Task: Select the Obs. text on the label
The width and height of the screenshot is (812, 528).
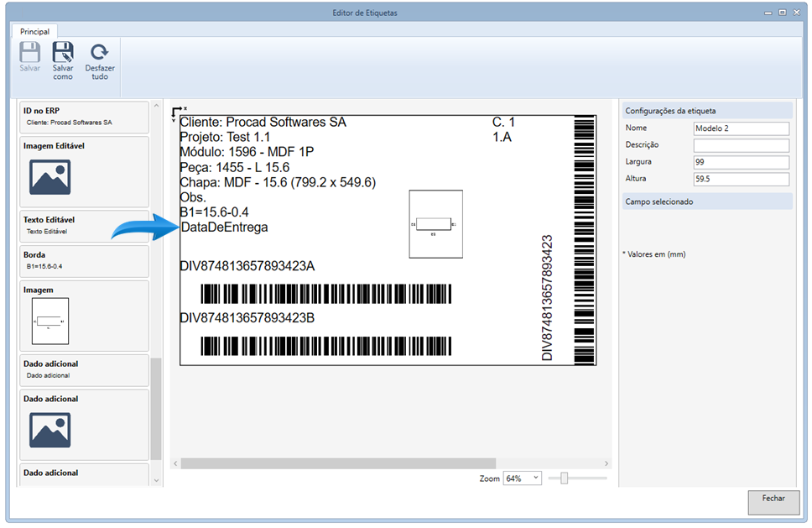Action: 193,197
